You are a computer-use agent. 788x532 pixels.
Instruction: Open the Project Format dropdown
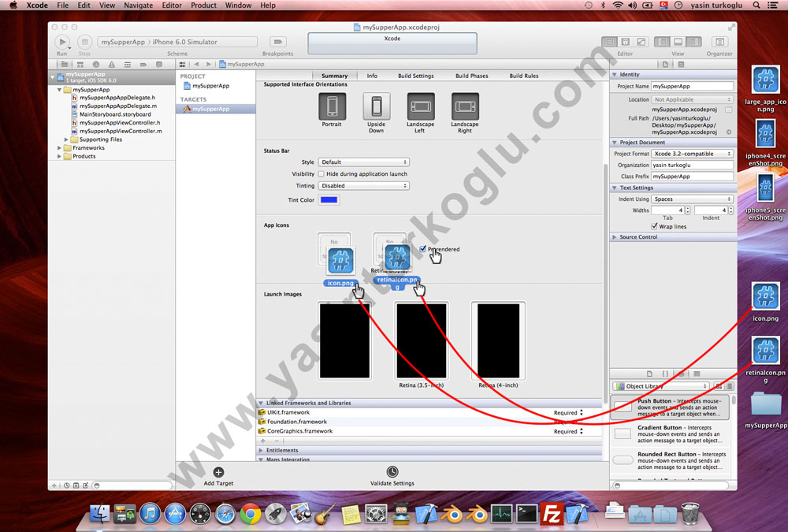pos(692,154)
